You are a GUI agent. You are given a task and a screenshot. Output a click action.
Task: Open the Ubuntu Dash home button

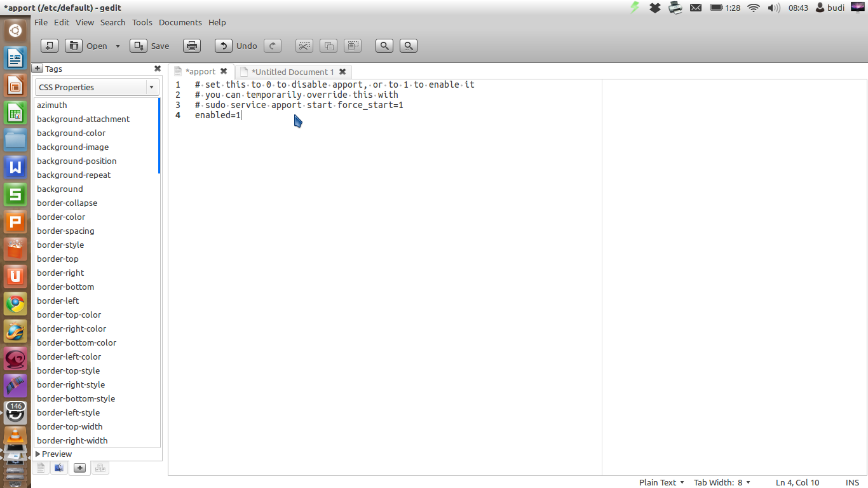pos(15,30)
